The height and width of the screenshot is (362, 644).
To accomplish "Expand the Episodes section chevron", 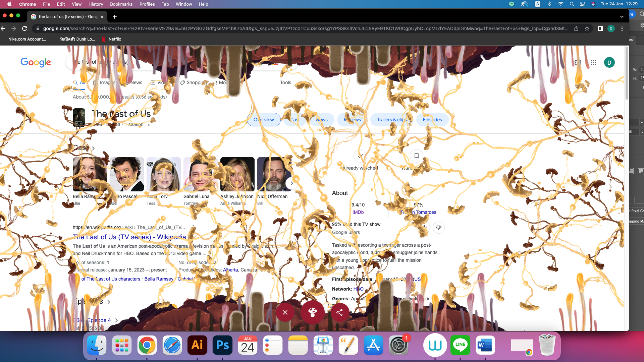I will click(x=109, y=302).
